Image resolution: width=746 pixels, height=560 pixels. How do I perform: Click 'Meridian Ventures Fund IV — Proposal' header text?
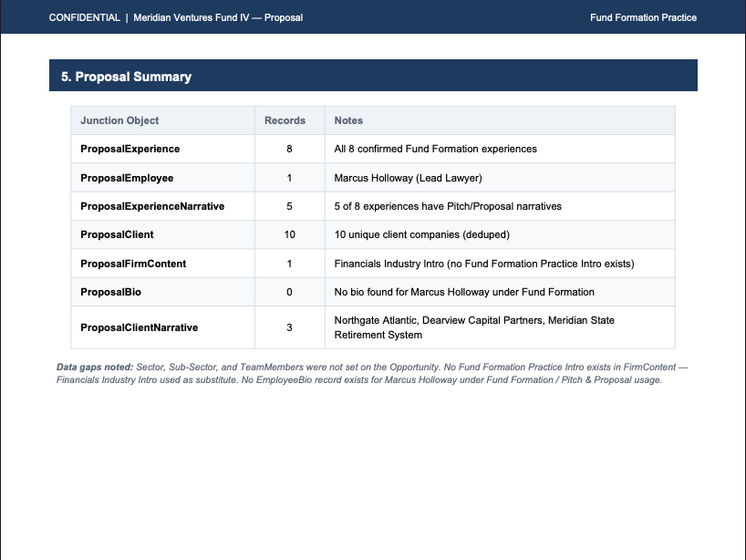tap(218, 17)
